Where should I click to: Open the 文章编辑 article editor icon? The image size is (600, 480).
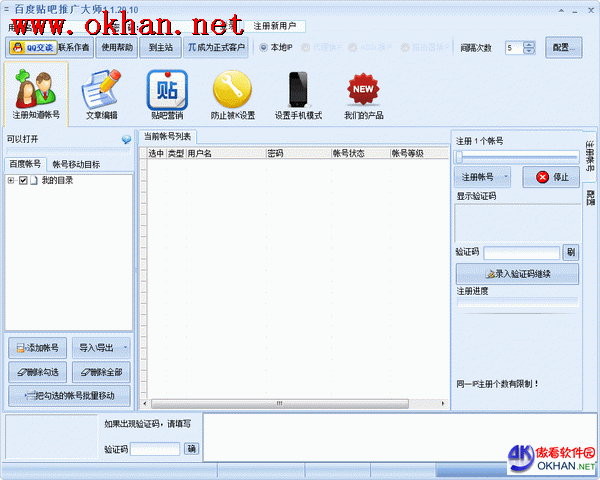click(x=101, y=94)
